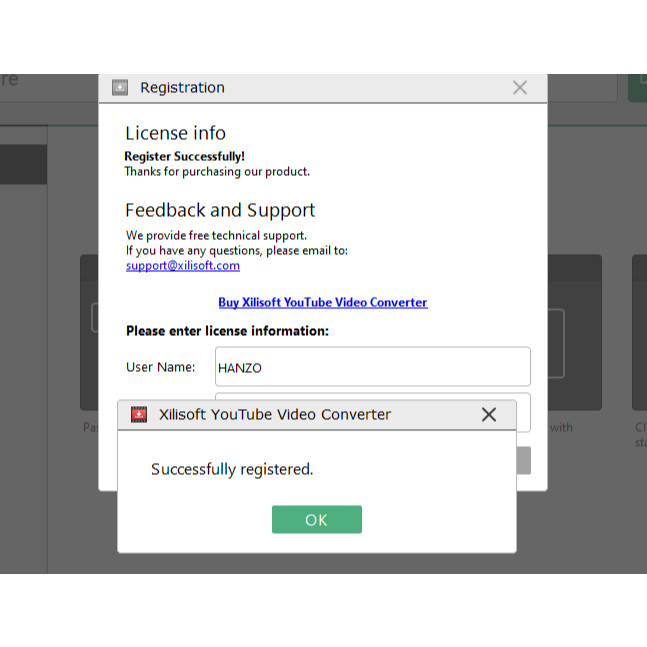Close the Xilisoft YouTube Video Converter message box
The image size is (647, 647).
click(488, 414)
